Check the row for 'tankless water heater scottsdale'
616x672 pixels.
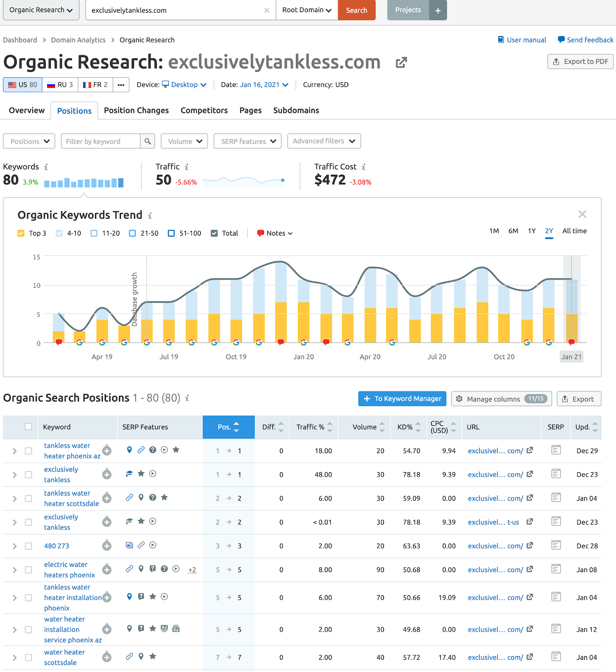coord(28,499)
